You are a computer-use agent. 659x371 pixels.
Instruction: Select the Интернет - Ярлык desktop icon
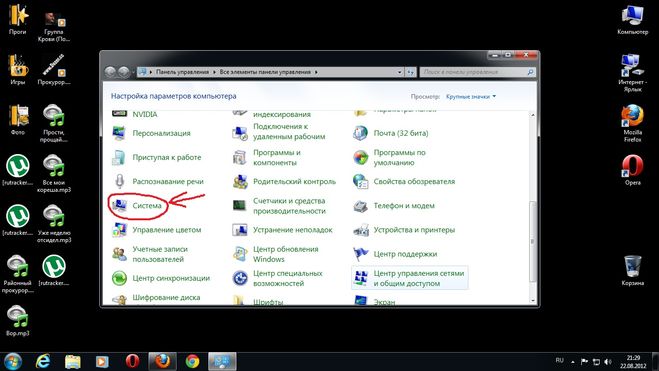(633, 73)
